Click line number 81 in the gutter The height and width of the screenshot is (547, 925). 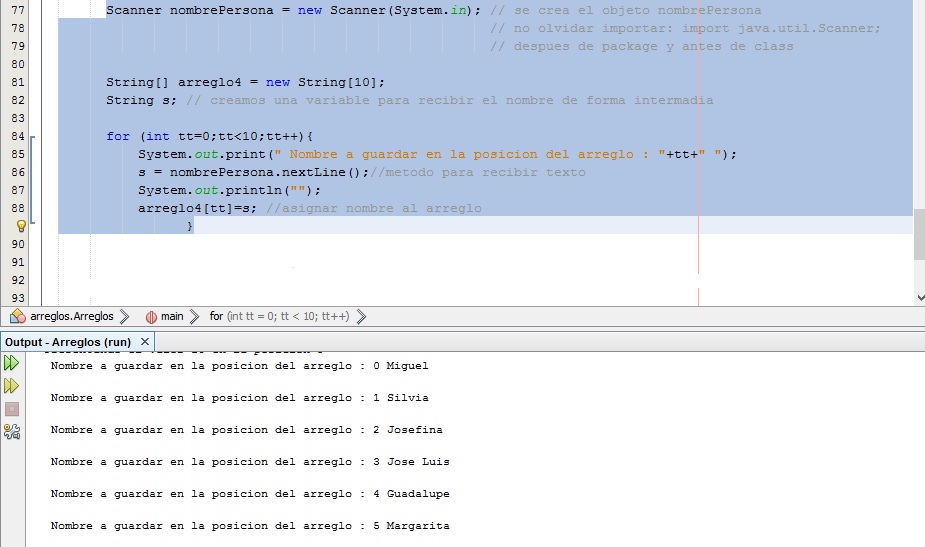coord(17,82)
